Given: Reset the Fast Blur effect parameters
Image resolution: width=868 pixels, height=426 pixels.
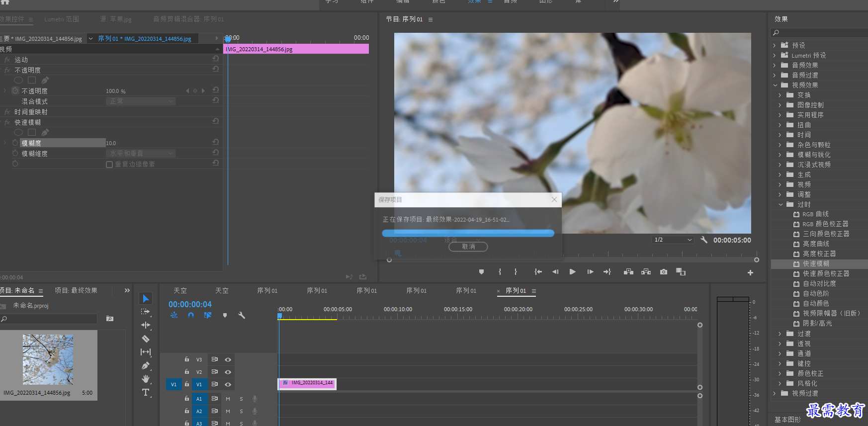Looking at the screenshot, I should tap(215, 121).
